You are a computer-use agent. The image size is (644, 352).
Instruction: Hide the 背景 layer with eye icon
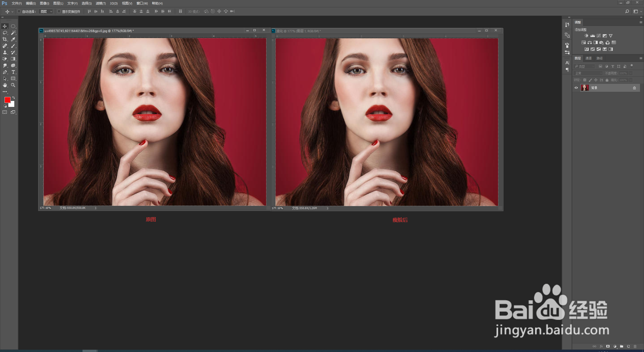[576, 88]
